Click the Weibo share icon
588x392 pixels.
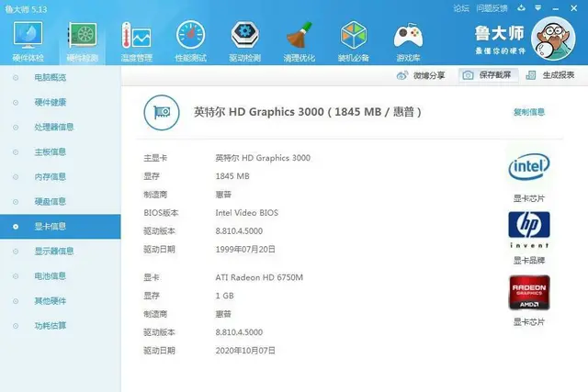tap(402, 75)
